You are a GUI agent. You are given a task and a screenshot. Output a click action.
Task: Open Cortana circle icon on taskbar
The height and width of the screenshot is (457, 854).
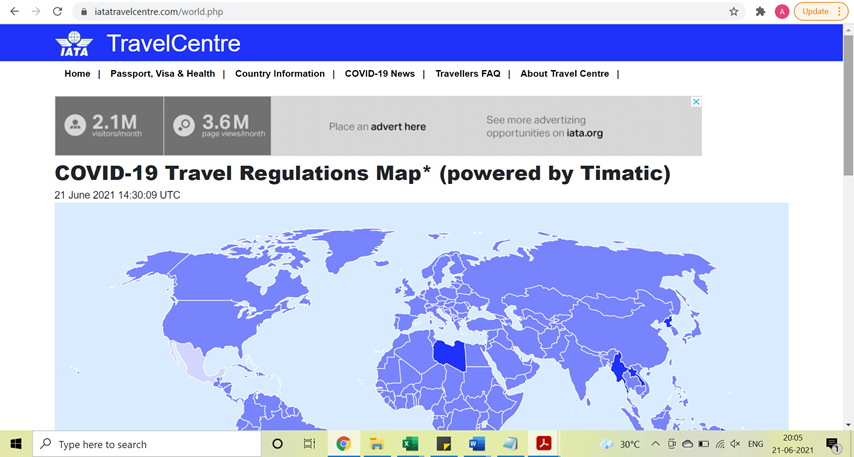point(277,444)
